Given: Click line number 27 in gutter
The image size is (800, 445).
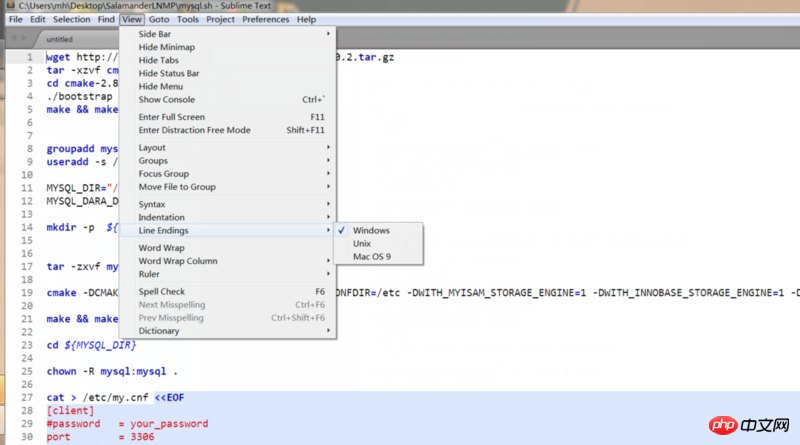Looking at the screenshot, I should (27, 398).
